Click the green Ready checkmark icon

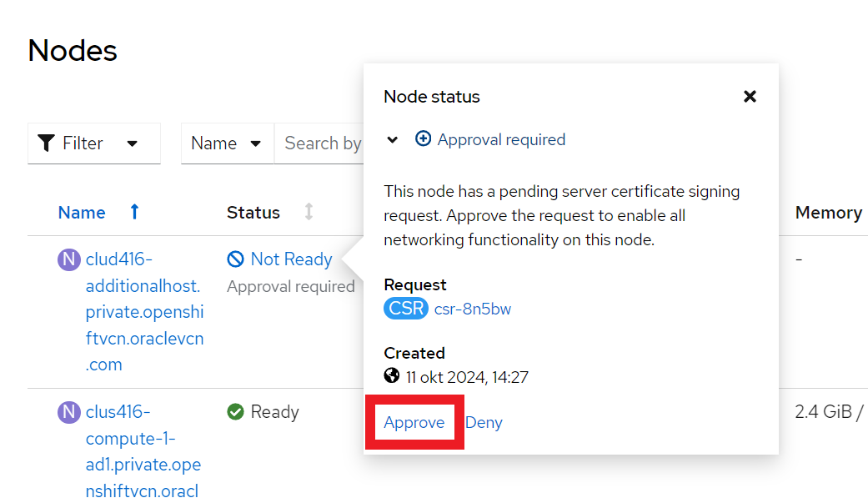235,411
